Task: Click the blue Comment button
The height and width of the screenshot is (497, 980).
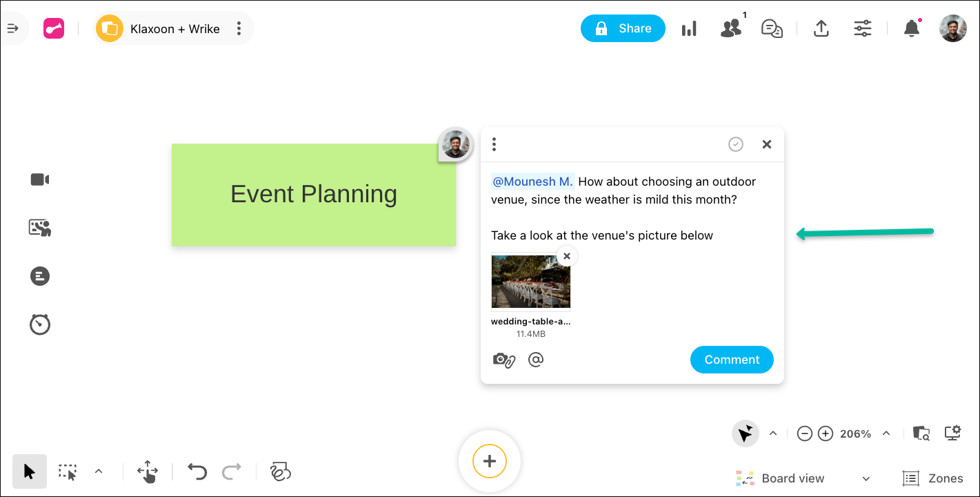Action: [732, 360]
